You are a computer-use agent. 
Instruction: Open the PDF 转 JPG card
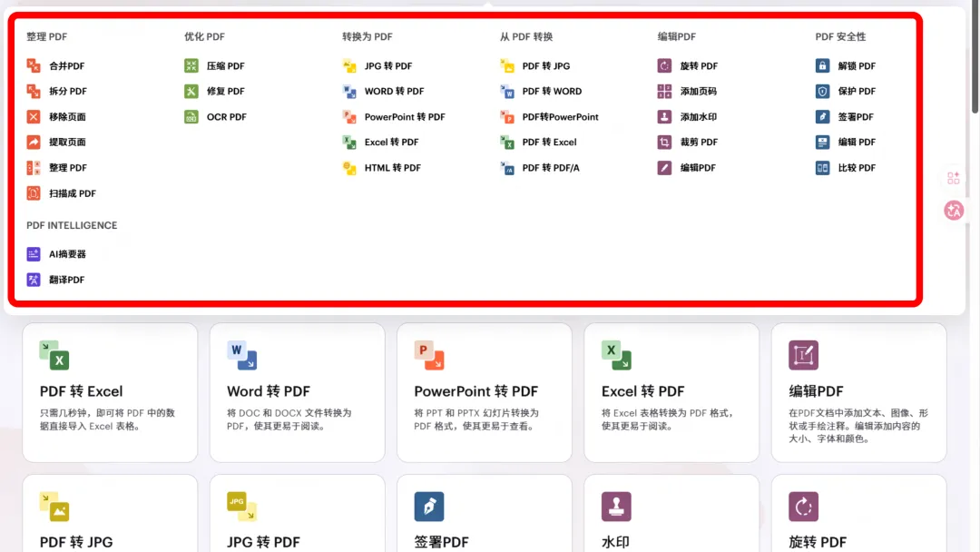[110, 513]
